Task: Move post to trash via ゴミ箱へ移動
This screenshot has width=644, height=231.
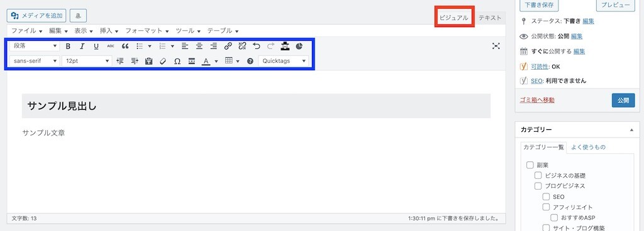Action: [537, 100]
